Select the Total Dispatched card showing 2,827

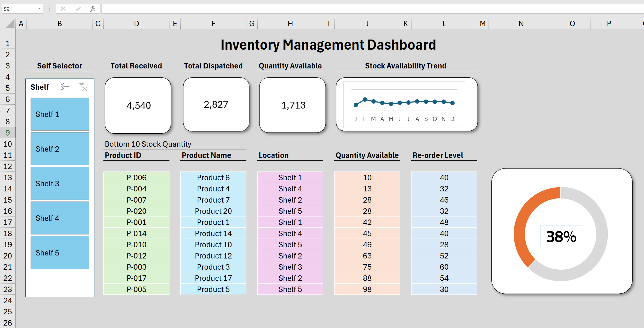pos(216,104)
